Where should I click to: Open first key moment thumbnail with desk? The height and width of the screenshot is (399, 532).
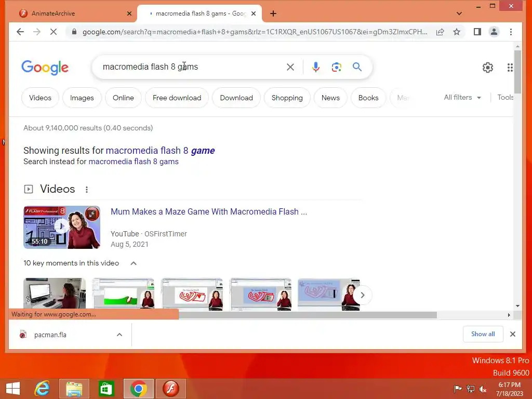pyautogui.click(x=55, y=294)
